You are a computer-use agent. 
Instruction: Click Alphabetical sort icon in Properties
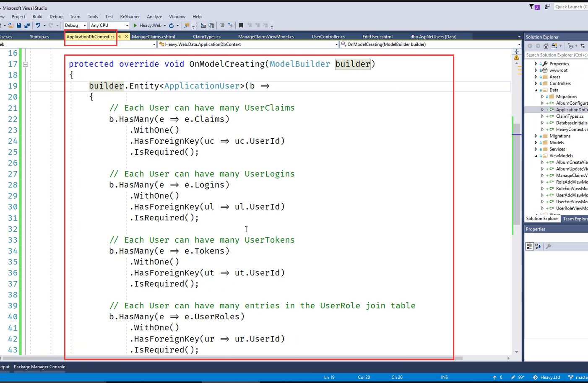click(x=538, y=246)
